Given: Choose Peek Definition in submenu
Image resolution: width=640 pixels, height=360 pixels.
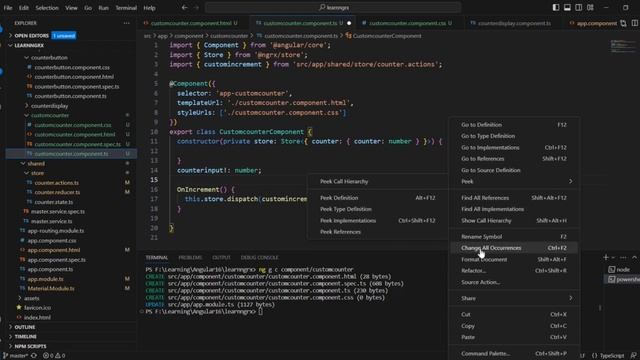Looking at the screenshot, I should click(378, 198).
